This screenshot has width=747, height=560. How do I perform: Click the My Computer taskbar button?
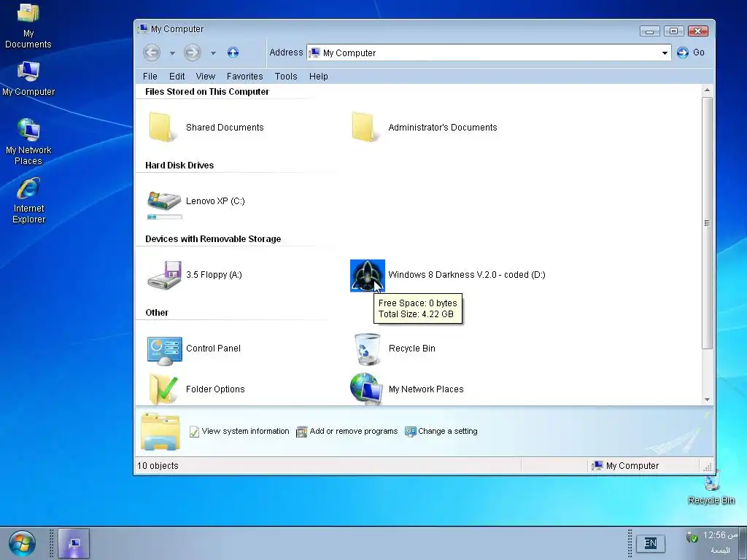tap(74, 543)
